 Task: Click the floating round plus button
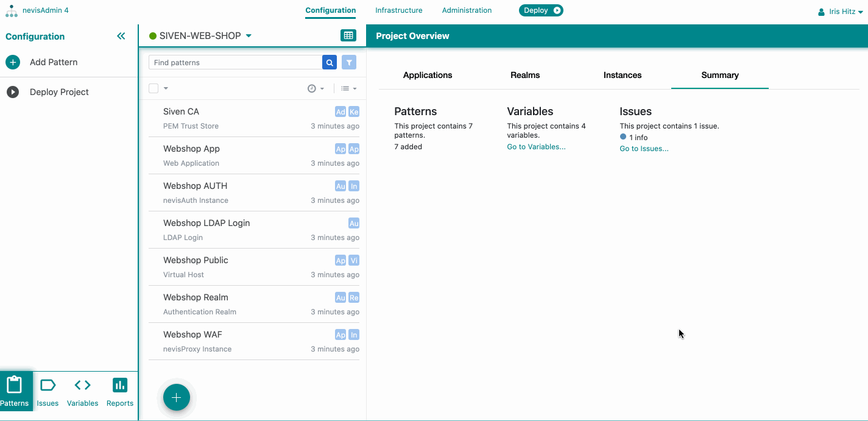[x=177, y=398]
